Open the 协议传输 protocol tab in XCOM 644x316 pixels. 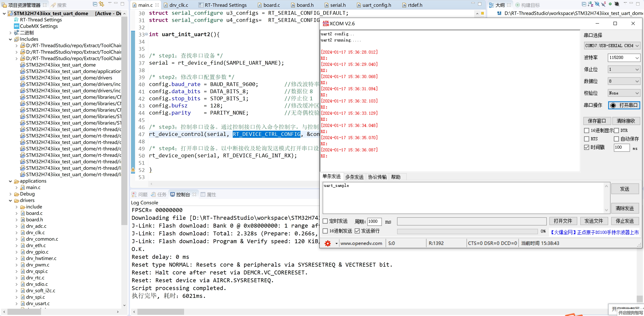(377, 177)
